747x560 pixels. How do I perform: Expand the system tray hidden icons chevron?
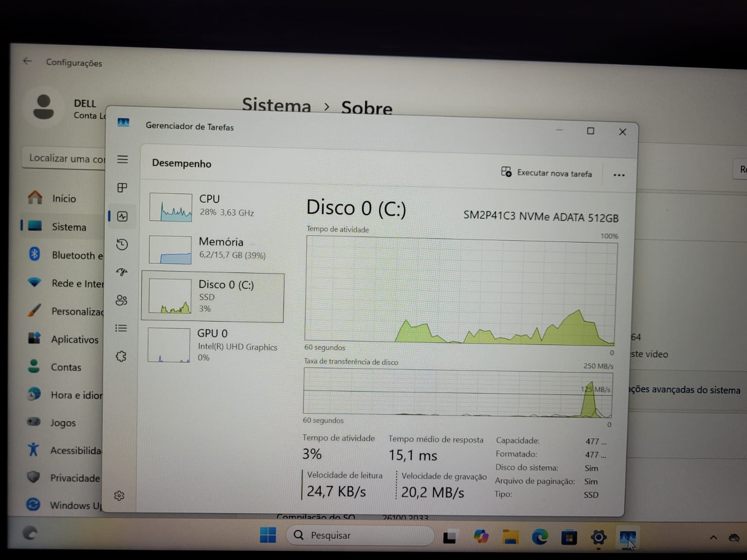(713, 538)
